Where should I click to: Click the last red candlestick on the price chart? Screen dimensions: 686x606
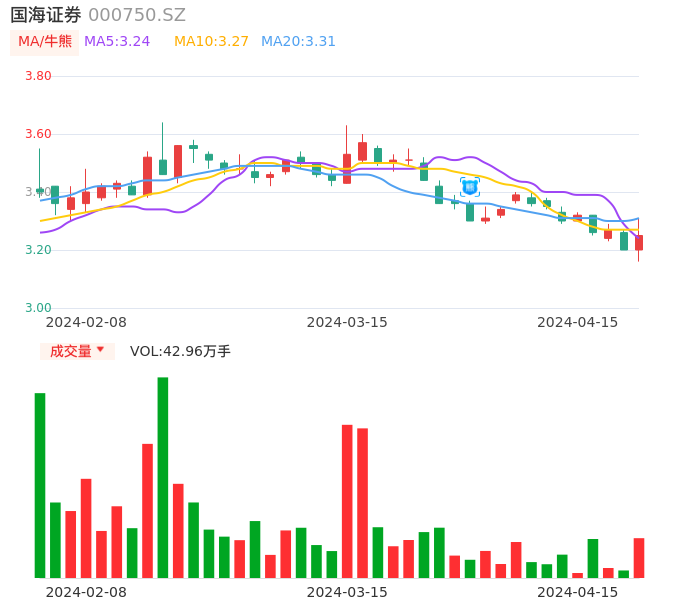coord(639,242)
